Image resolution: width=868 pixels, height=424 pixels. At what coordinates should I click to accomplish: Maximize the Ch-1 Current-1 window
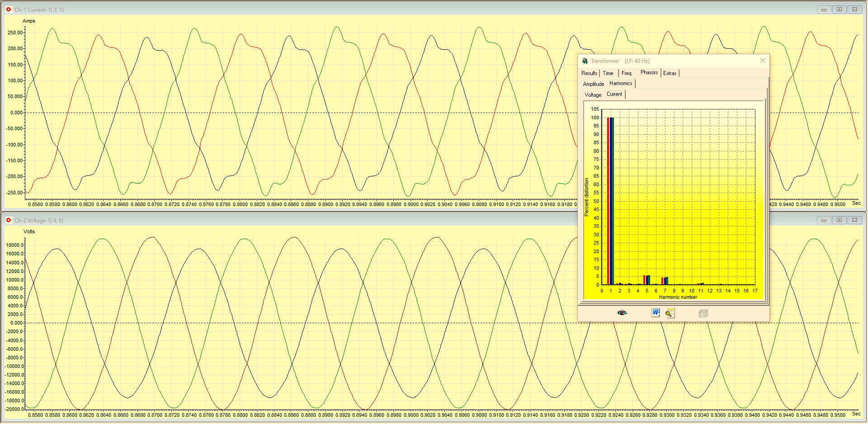(x=839, y=9)
